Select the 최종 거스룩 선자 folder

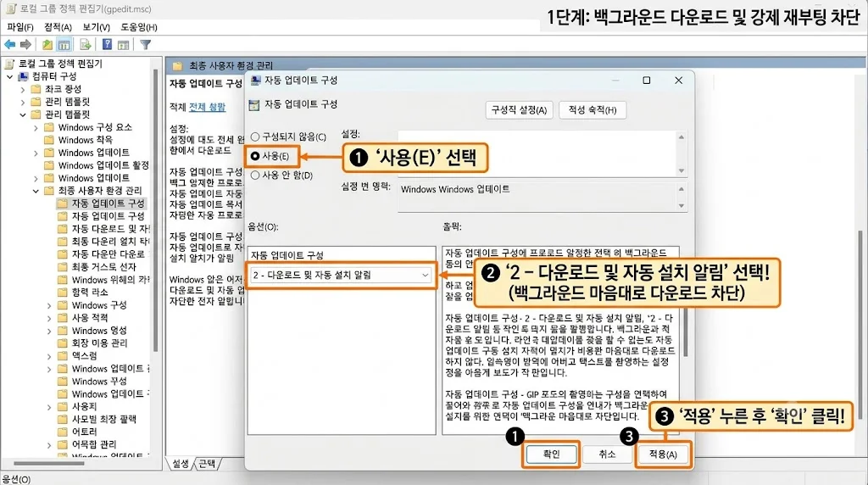103,267
